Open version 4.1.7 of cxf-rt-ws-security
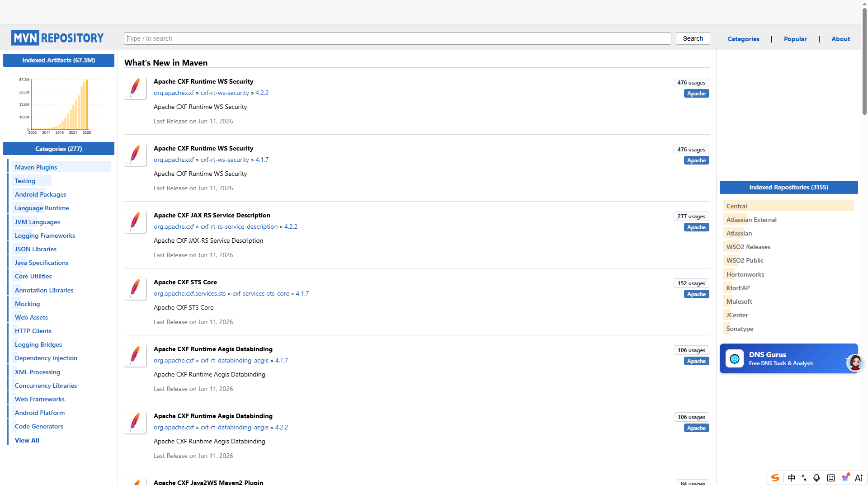Viewport: 868px width, 485px height. [x=262, y=160]
